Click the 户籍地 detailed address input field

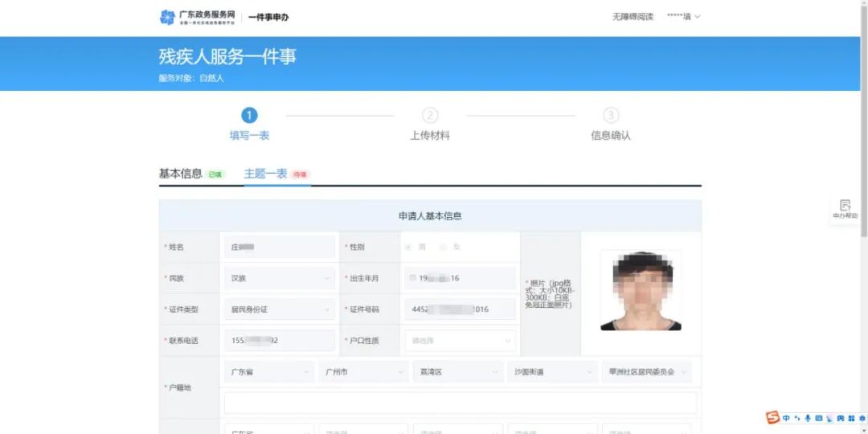coord(460,403)
